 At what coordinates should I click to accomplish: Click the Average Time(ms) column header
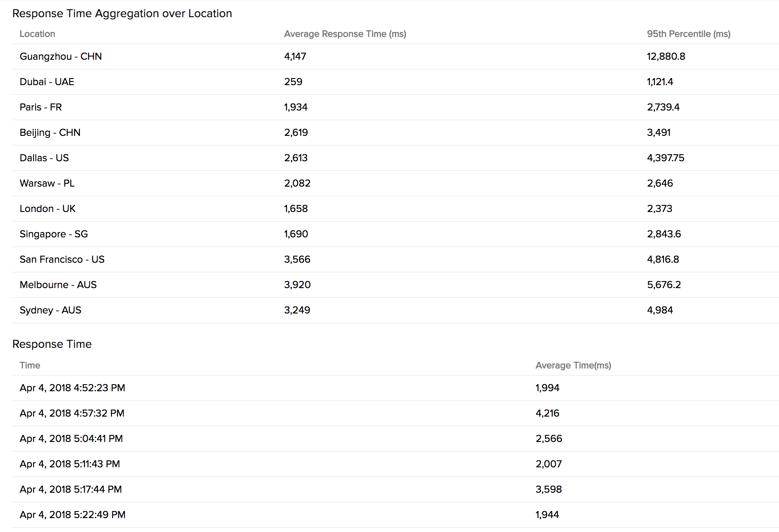(x=573, y=365)
